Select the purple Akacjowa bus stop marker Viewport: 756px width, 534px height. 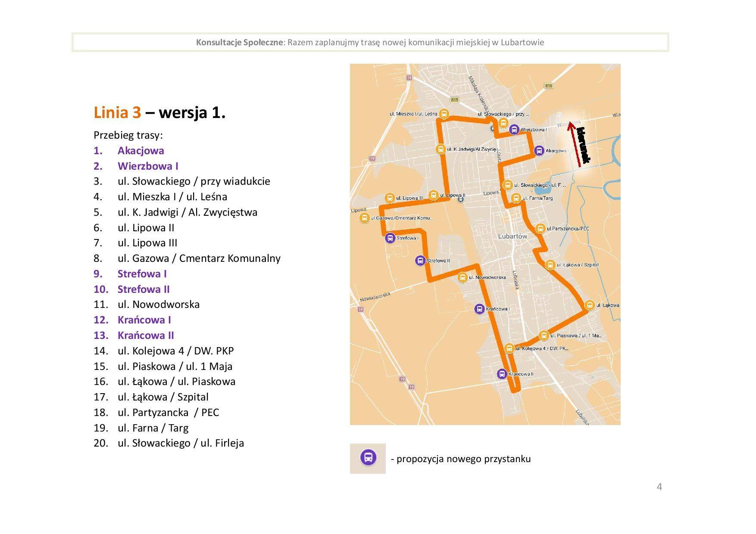[x=539, y=151]
